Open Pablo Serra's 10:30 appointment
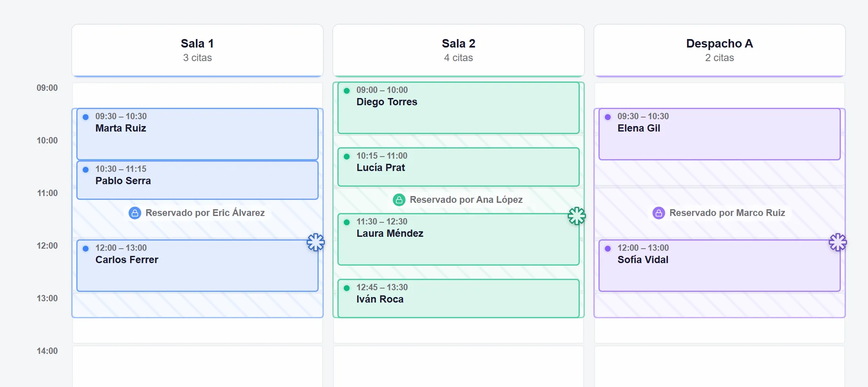 click(x=198, y=180)
